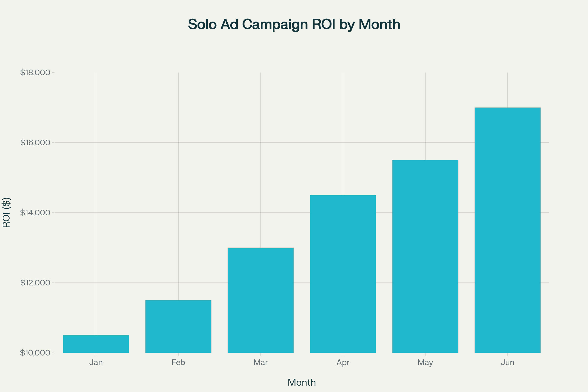This screenshot has height=392, width=588.
Task: Click the March ROI bar
Action: (x=260, y=300)
